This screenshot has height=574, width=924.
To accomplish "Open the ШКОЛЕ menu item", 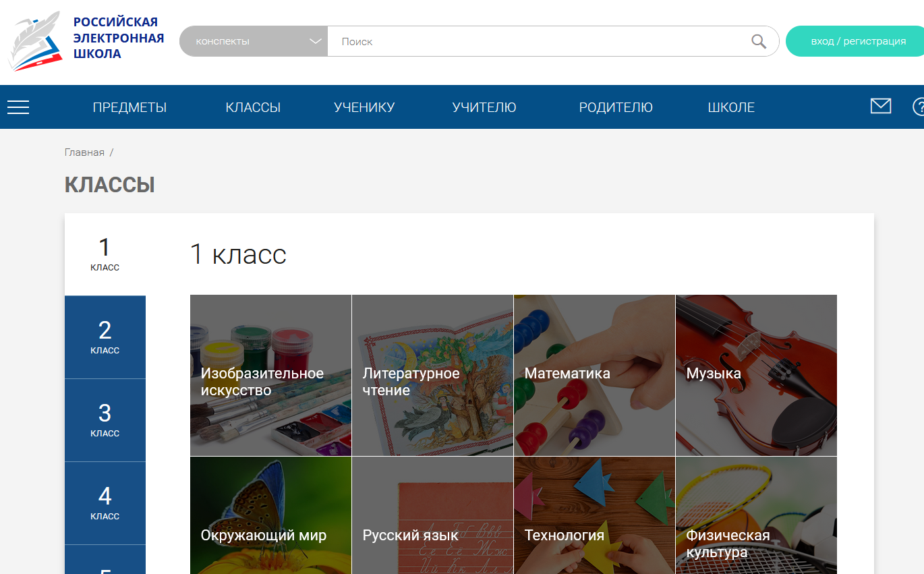I will tap(731, 107).
